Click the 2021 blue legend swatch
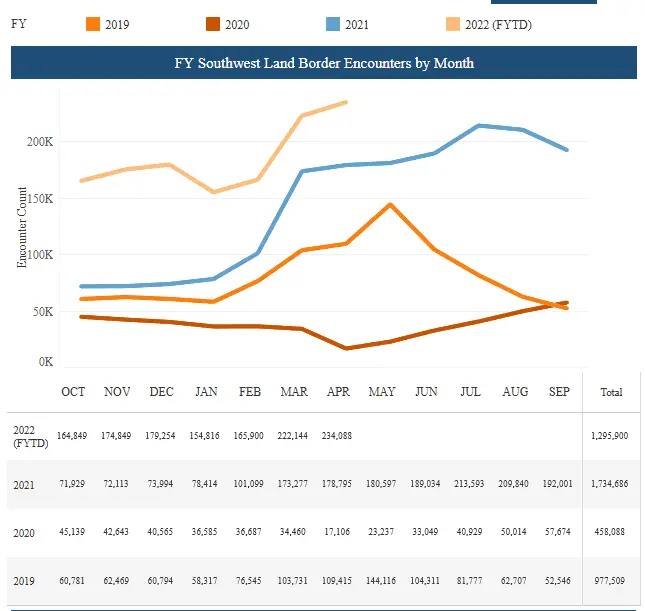 click(336, 24)
